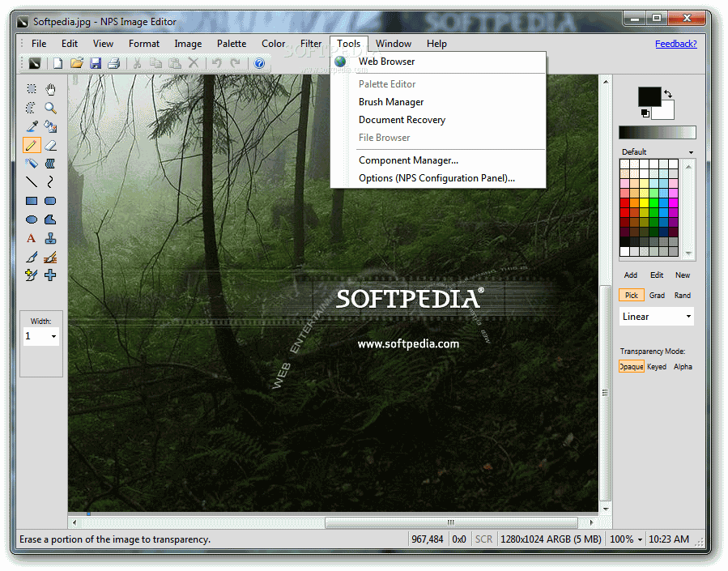
Task: Select the hand pan tool
Action: coord(50,88)
